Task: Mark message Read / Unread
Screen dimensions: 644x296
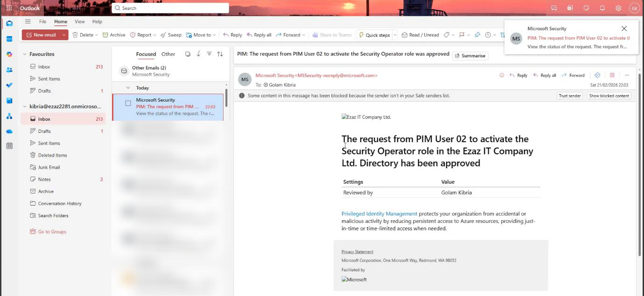Action: (x=420, y=35)
